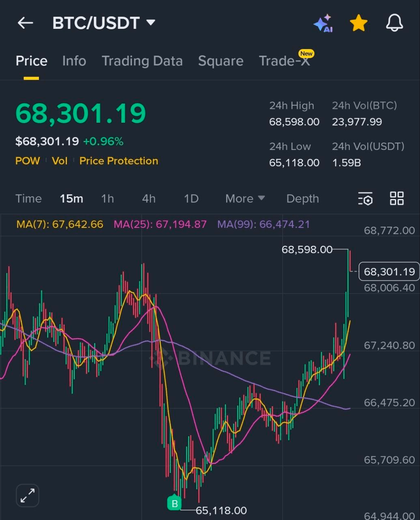Go to the Square tab
420x520 pixels.
[x=220, y=61]
